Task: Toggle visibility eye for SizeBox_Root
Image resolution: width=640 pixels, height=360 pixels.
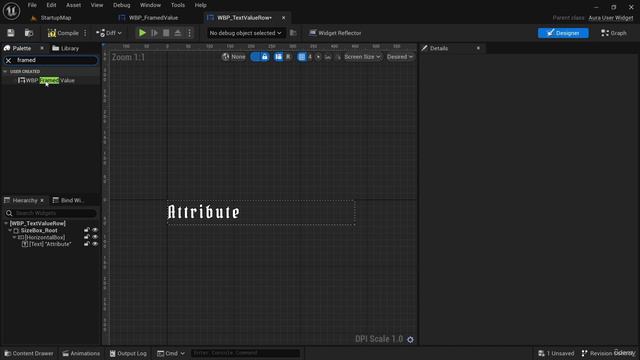Action: point(95,230)
